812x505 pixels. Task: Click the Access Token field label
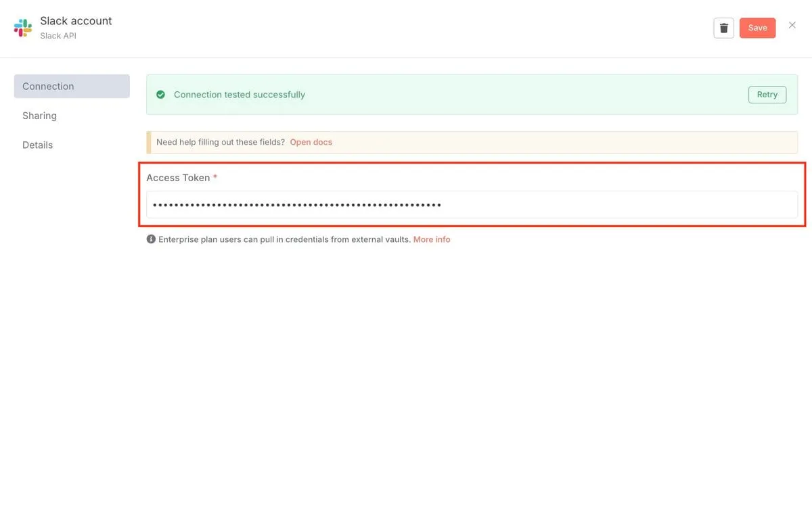point(178,177)
